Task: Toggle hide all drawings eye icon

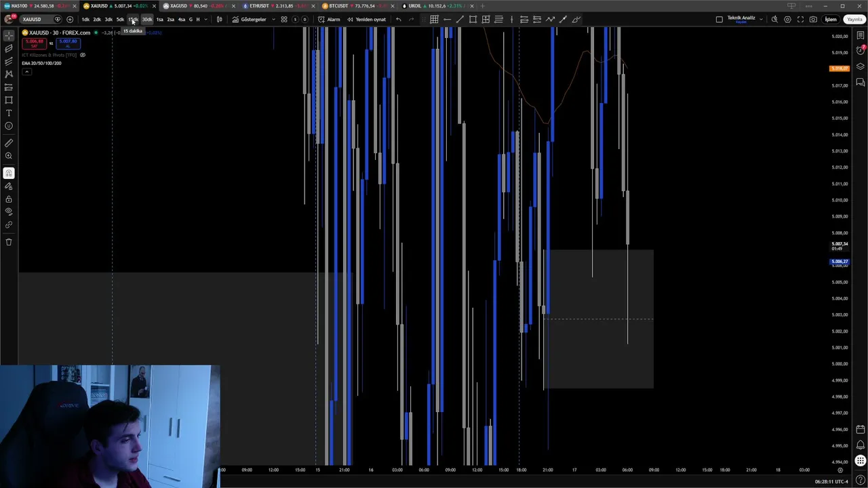Action: point(9,212)
